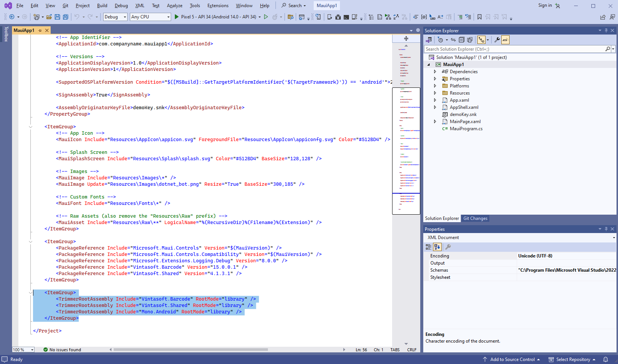Sync with Active Document in Solution Explorer
Screen dimensions: 618x364
453,40
